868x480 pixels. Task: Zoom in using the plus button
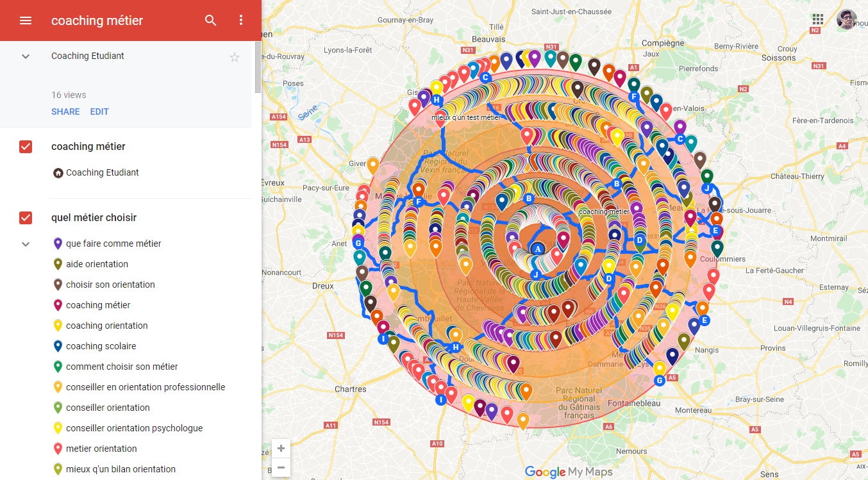point(281,449)
